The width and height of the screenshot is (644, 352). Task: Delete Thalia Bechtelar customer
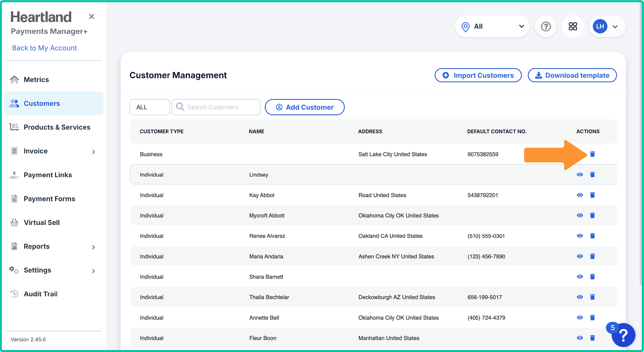pyautogui.click(x=592, y=297)
